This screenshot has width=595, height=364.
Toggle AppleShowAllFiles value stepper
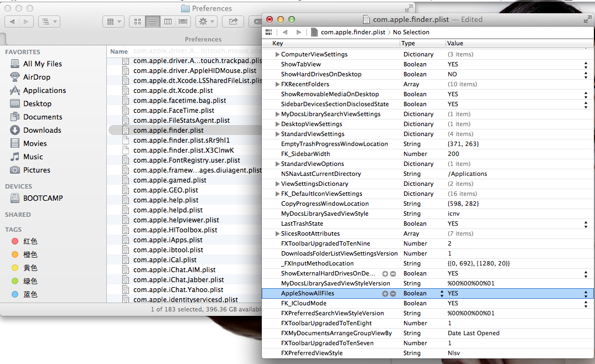pyautogui.click(x=586, y=294)
